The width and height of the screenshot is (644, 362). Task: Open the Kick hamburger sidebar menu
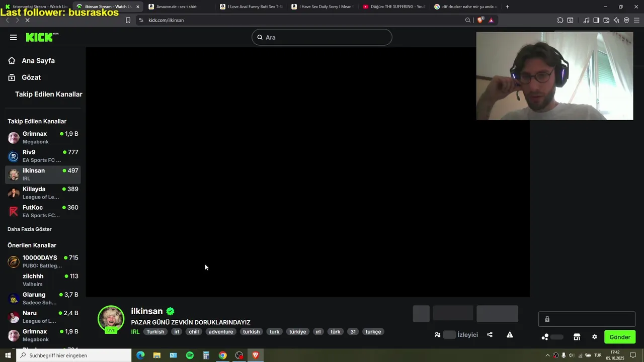click(x=13, y=37)
